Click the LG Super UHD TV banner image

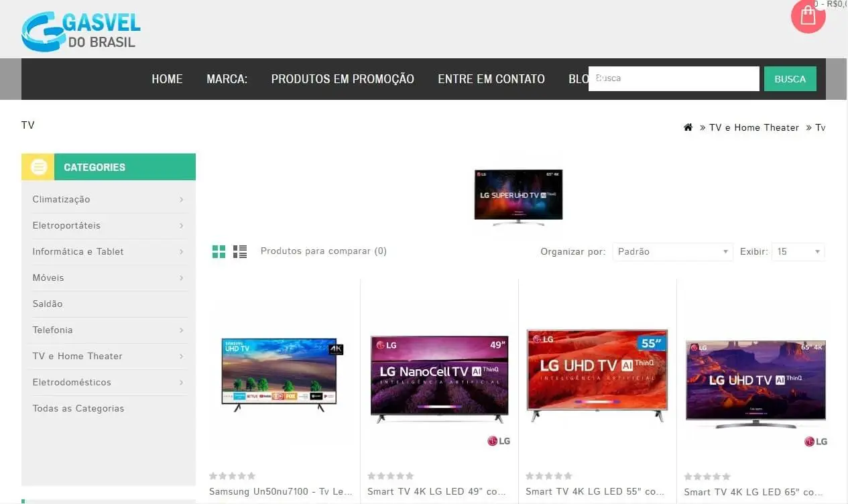518,196
